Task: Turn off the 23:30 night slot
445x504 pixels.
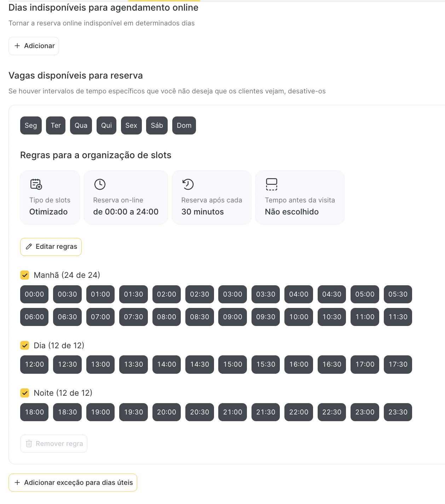Action: [x=398, y=412]
